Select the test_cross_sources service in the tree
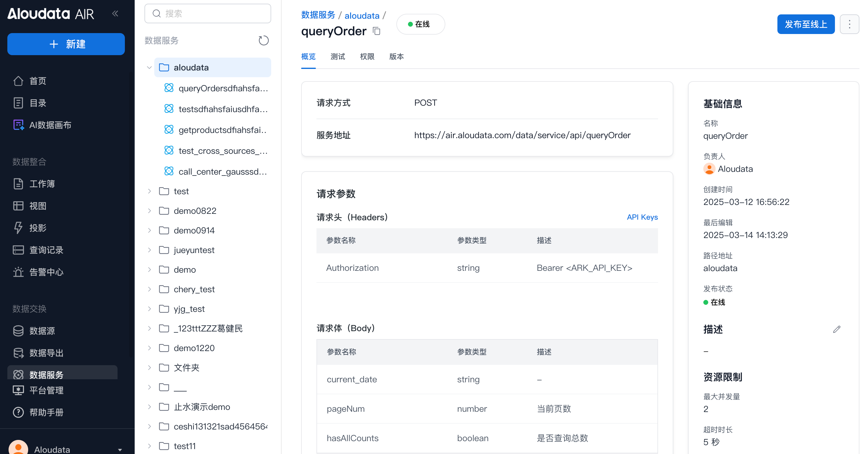 tap(223, 151)
